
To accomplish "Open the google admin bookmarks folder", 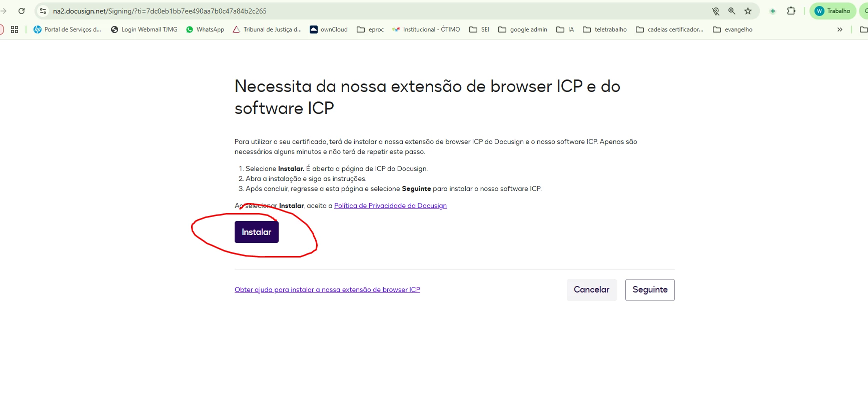I will coord(523,29).
